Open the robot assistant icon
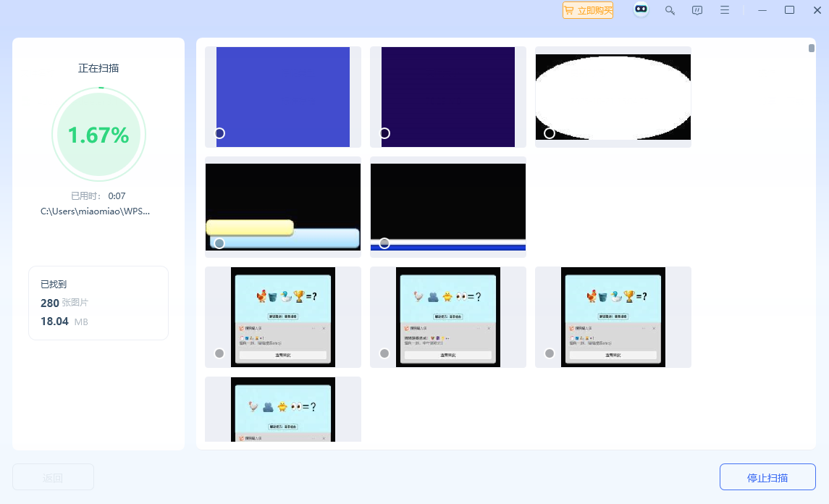 pyautogui.click(x=641, y=10)
